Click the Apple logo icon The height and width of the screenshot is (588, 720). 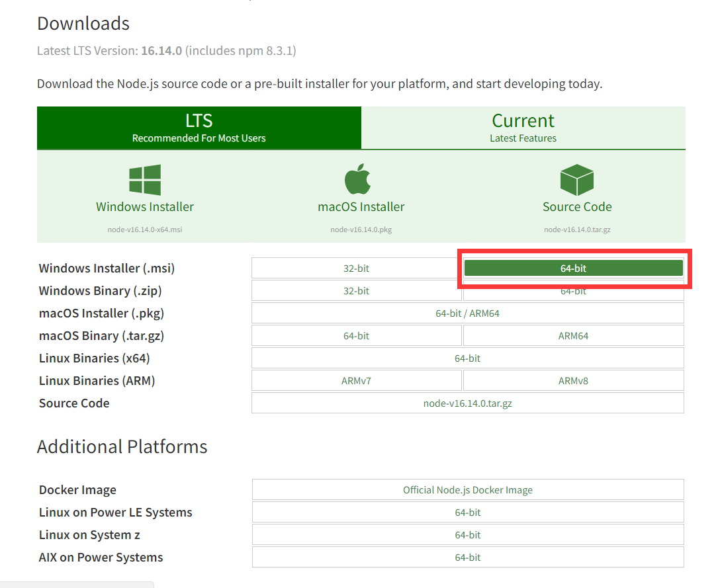[x=358, y=179]
